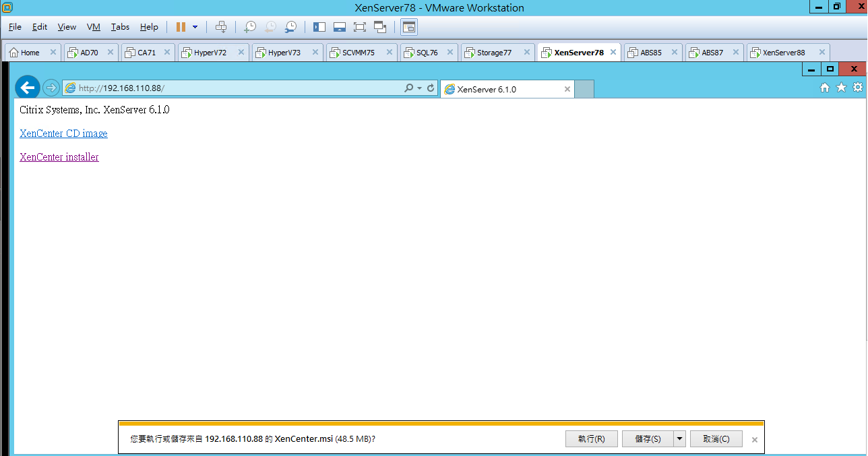Click Cancel (取消) in download bar

tap(716, 439)
